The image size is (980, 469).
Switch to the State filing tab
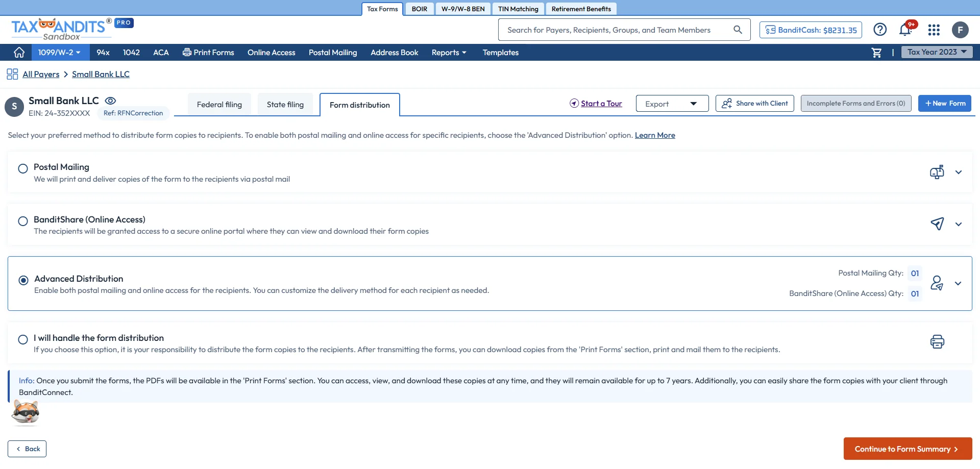[x=285, y=105]
